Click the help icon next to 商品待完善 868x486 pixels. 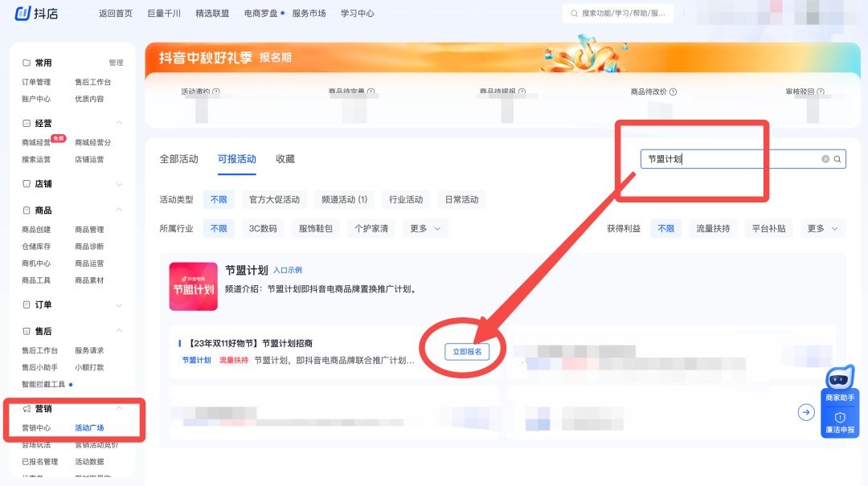371,92
